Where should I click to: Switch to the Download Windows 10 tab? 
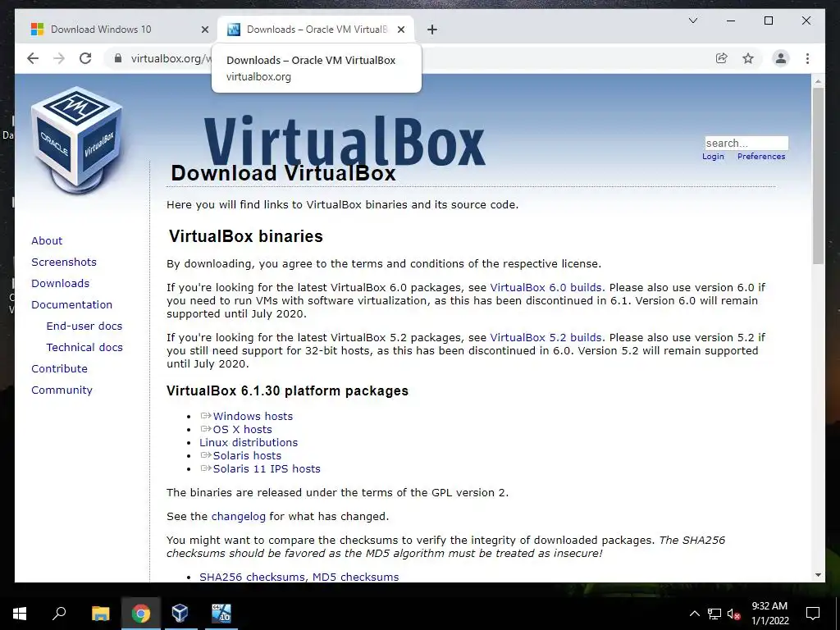[116, 30]
